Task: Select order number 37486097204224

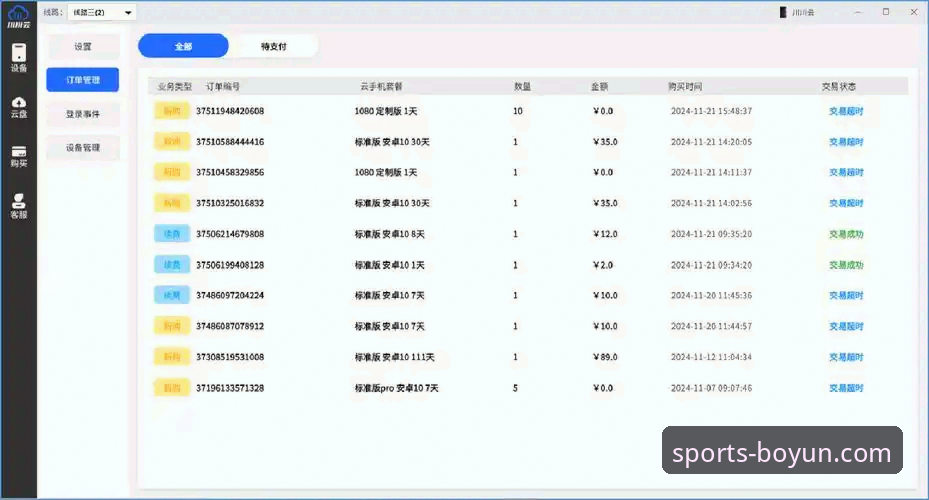Action: pos(230,295)
